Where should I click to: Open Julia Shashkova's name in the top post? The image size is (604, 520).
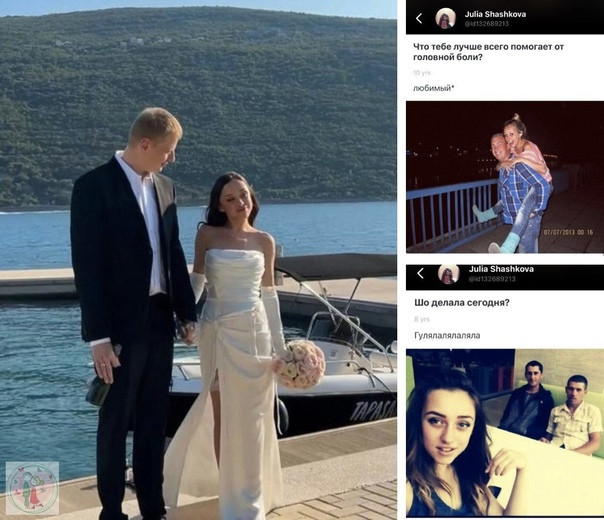tap(495, 14)
